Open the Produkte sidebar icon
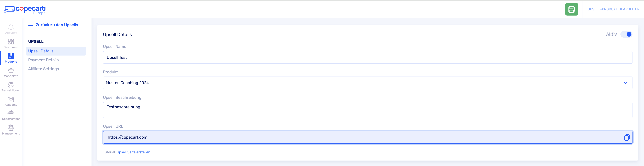Screen dimensions: 644x166 (11, 56)
